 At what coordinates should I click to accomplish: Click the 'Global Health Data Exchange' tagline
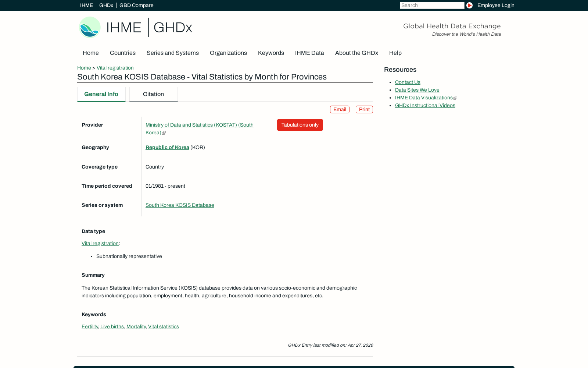click(x=452, y=26)
